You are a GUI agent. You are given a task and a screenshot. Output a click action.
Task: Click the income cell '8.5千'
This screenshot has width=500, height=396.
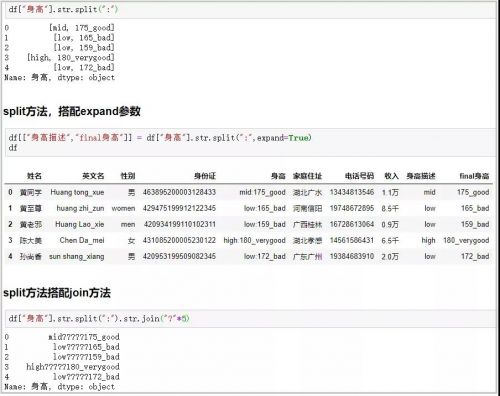(x=390, y=208)
